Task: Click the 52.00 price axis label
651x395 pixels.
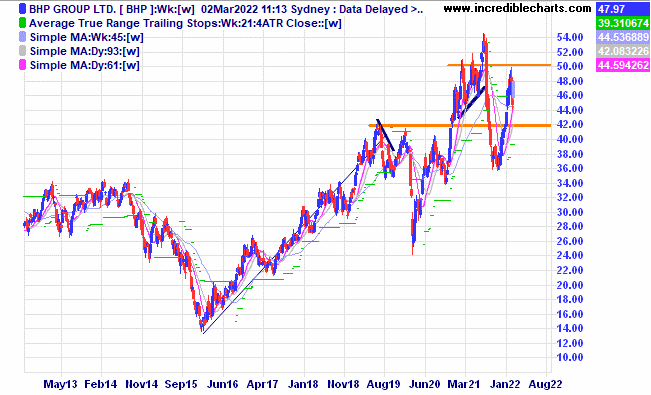Action: click(570, 52)
